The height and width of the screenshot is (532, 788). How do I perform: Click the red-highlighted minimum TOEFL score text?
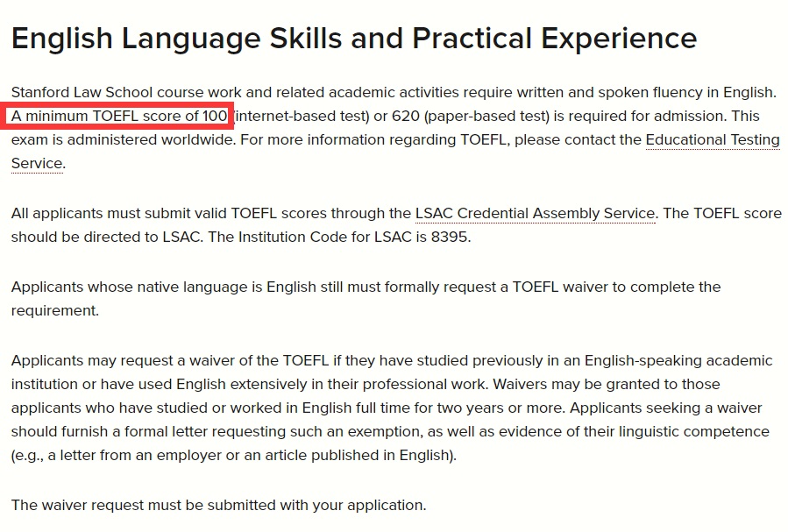coord(119,116)
